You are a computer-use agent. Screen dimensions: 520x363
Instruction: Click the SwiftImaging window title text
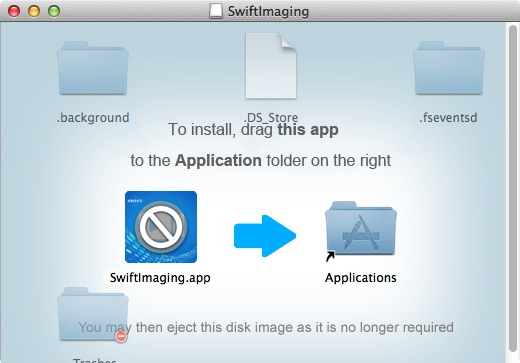coord(268,11)
